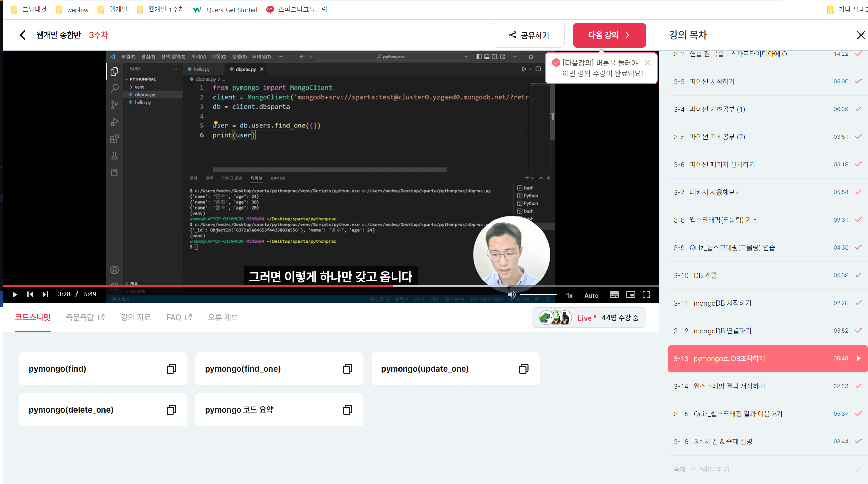
Task: Skip to the next video track
Action: pyautogui.click(x=45, y=294)
